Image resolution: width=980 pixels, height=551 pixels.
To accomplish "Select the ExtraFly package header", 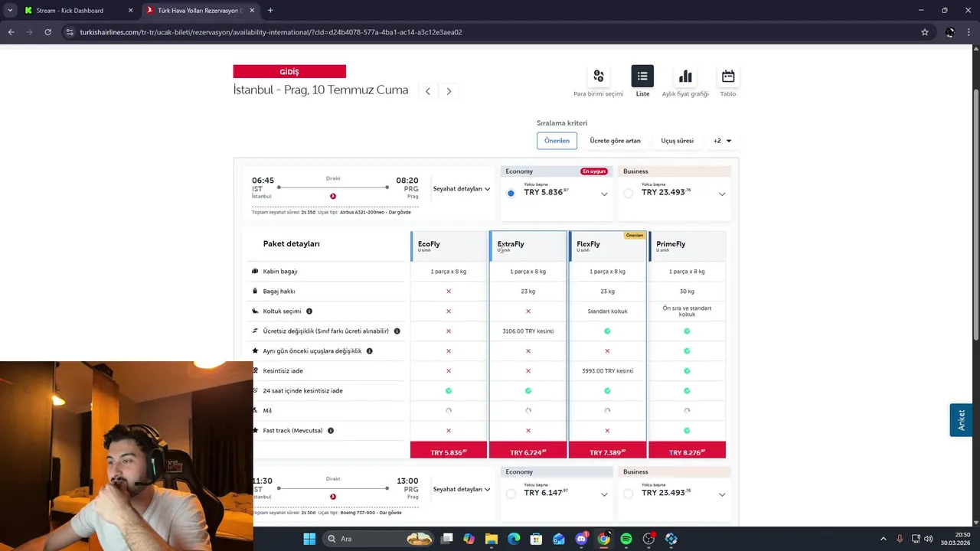I will pos(528,246).
